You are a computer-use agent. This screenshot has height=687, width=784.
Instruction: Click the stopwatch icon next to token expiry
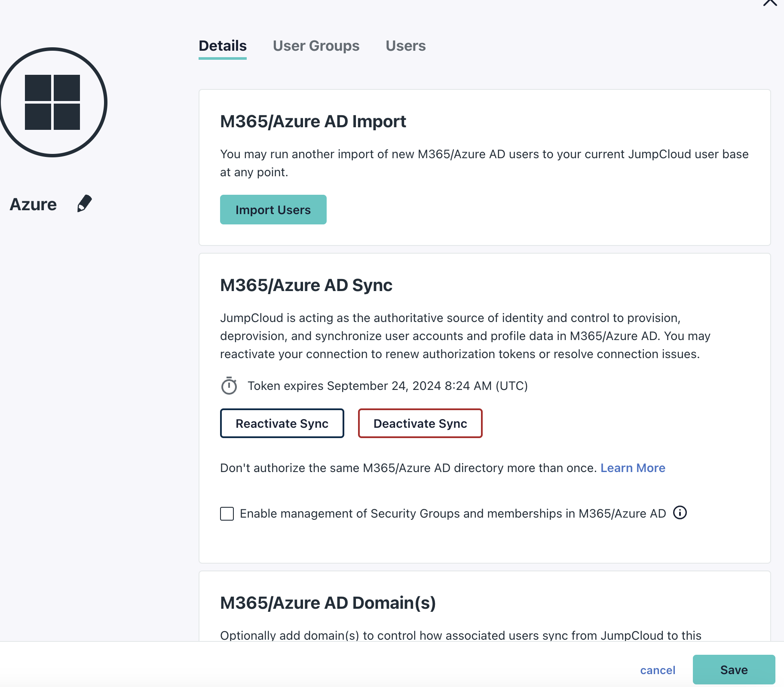pos(229,386)
